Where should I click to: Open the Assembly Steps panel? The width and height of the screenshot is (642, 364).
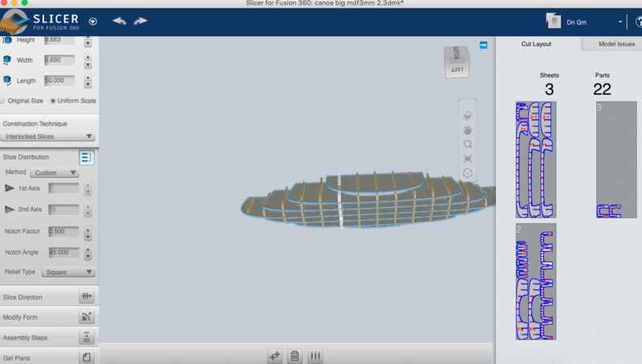tap(49, 338)
